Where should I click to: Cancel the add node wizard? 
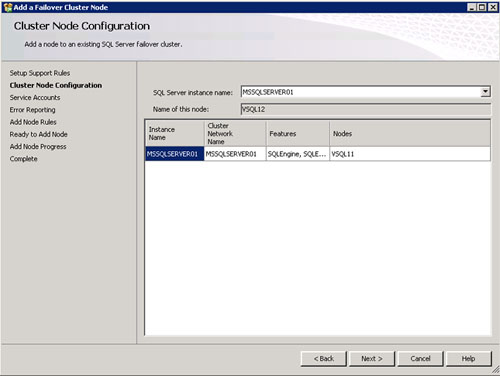[420, 359]
